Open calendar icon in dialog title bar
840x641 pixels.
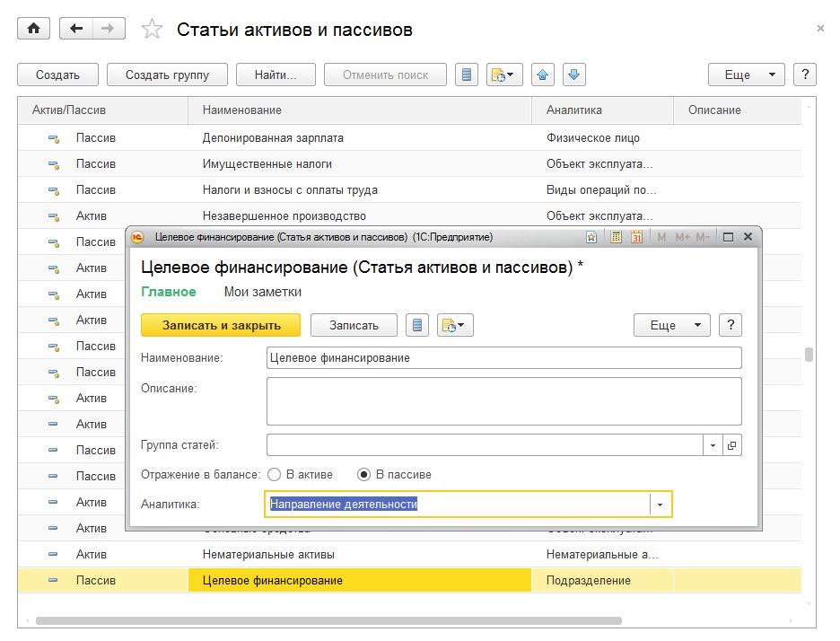pyautogui.click(x=636, y=237)
